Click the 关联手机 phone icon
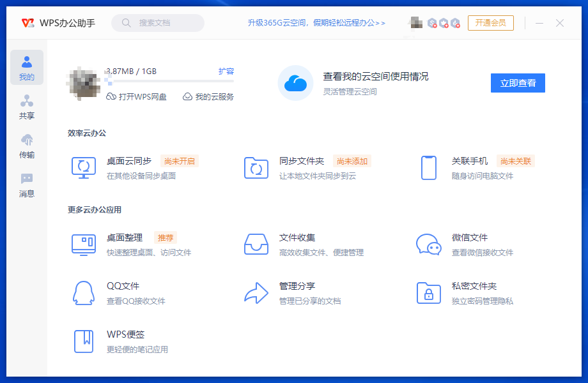The image size is (588, 383). [429, 168]
